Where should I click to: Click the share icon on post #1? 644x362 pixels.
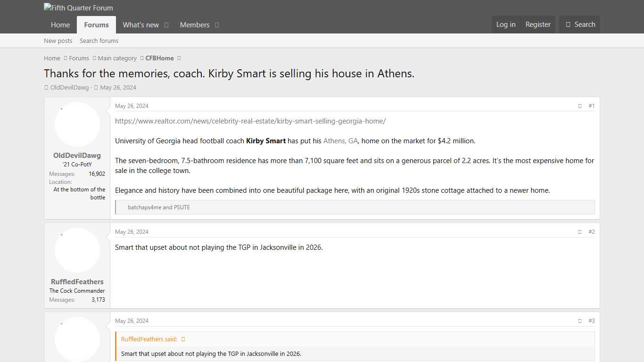pyautogui.click(x=579, y=106)
